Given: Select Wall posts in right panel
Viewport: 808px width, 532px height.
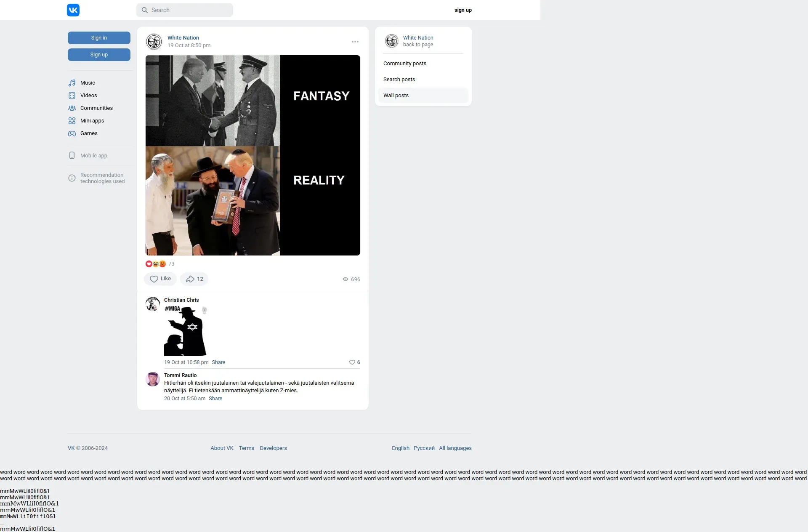Looking at the screenshot, I should click(396, 96).
